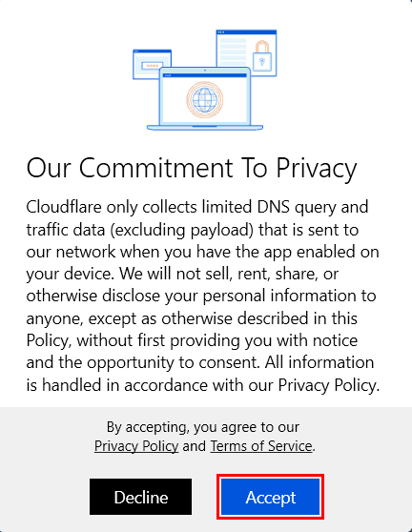Select the 'Our Commitment To Privacy' heading
Viewport: 412px width, 532px height.
192,168
